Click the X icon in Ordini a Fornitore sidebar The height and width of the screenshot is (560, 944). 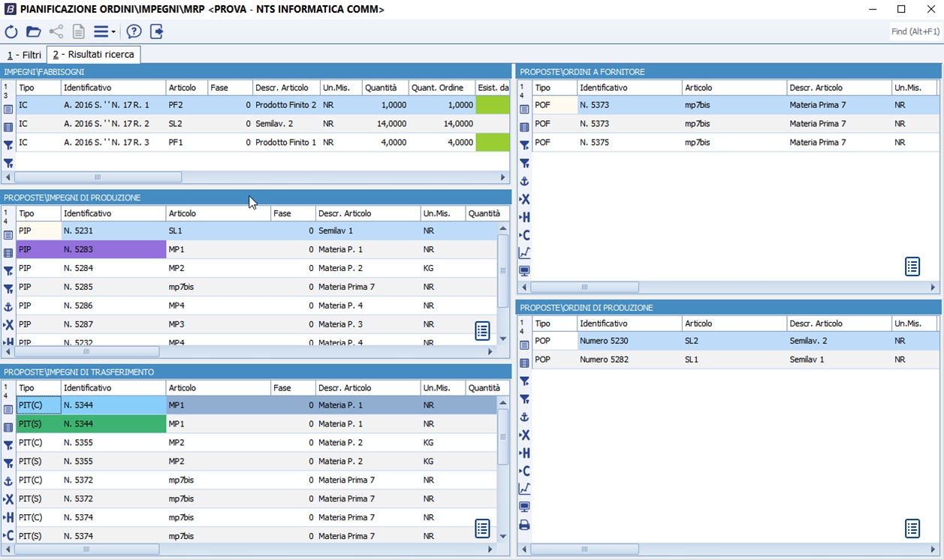pyautogui.click(x=524, y=200)
